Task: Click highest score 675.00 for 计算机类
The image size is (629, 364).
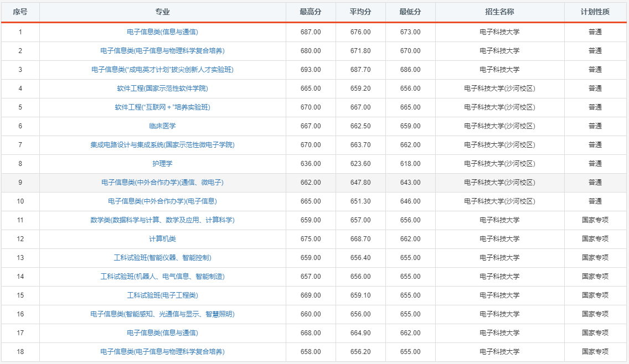Action: point(311,240)
